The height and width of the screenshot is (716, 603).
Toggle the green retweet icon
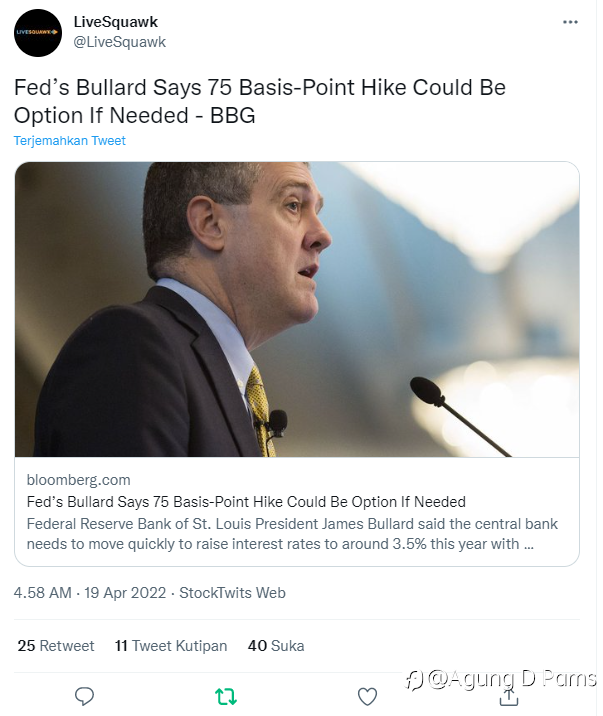click(x=226, y=696)
